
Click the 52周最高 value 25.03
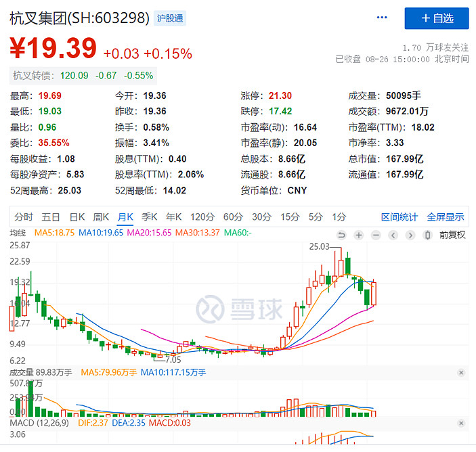point(70,191)
